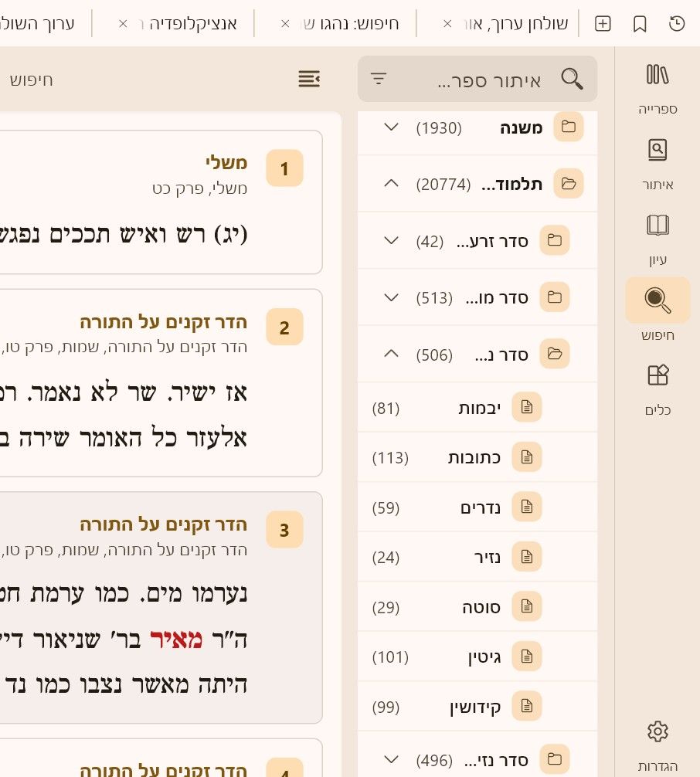The width and height of the screenshot is (700, 777).
Task: Click the כתובות document icon
Action: pyautogui.click(x=526, y=457)
